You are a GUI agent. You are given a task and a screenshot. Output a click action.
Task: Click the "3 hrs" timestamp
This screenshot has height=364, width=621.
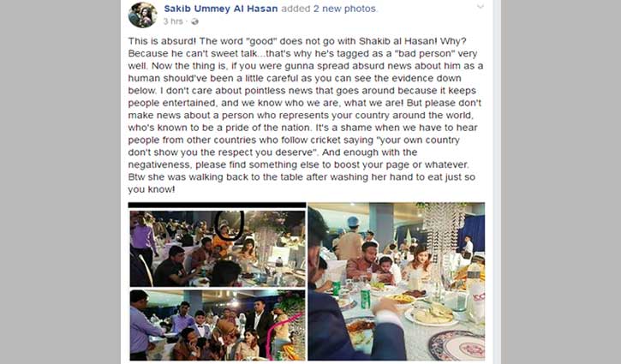pyautogui.click(x=173, y=21)
